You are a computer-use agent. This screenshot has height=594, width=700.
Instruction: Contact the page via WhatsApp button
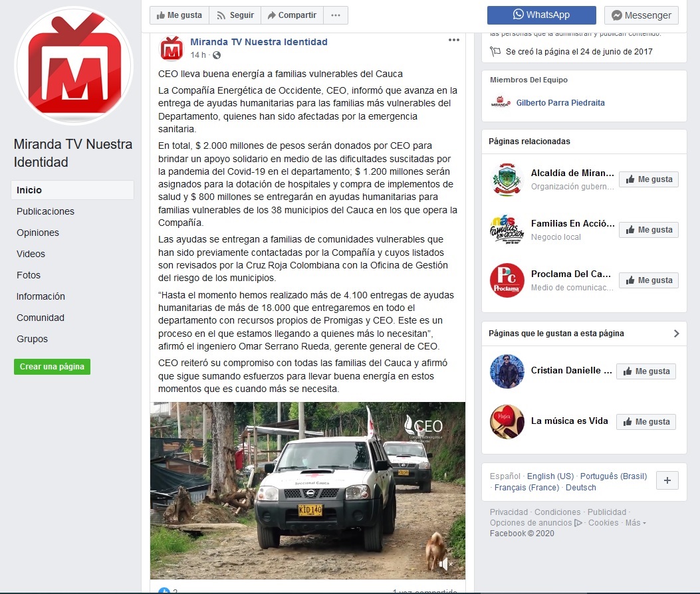pyautogui.click(x=542, y=15)
